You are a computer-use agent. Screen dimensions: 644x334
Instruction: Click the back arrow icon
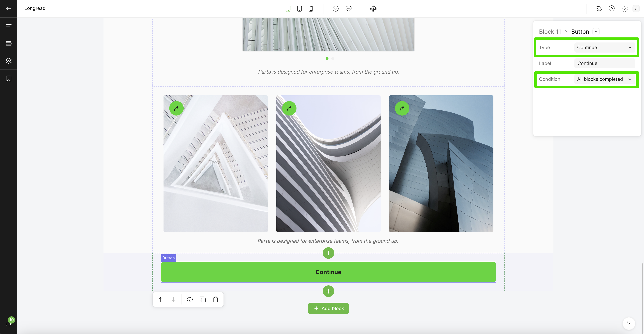pos(8,8)
